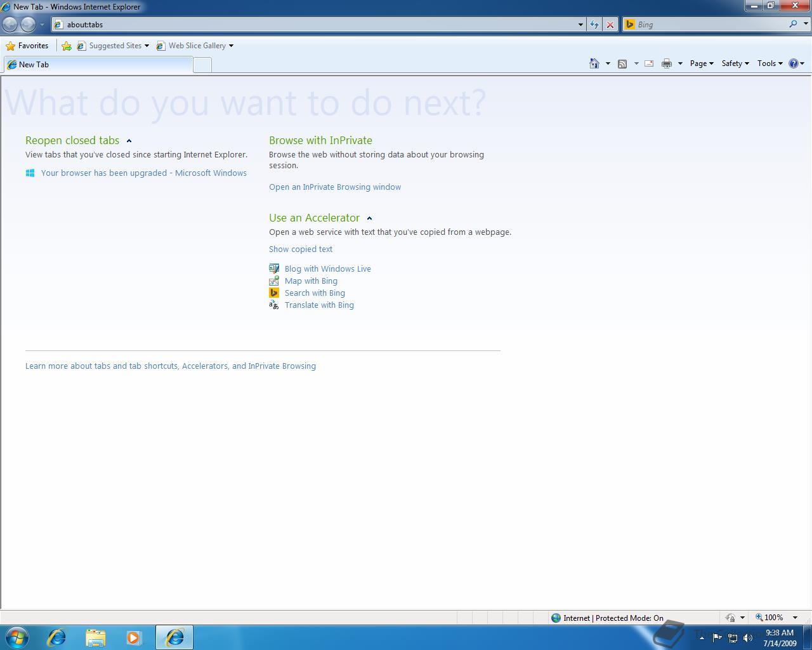Click the Blog with Windows Live icon
812x650 pixels.
(274, 269)
